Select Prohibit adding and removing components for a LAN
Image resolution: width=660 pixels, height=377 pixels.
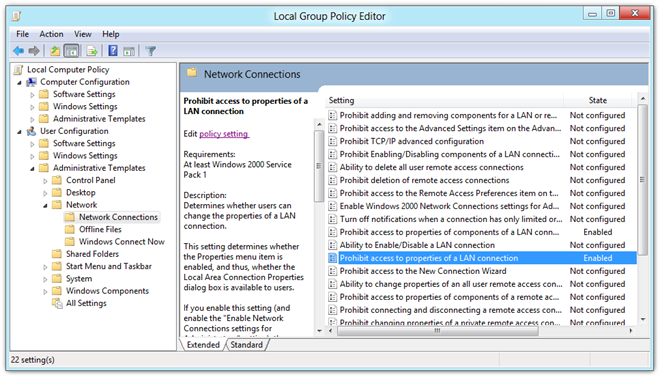pyautogui.click(x=482, y=115)
